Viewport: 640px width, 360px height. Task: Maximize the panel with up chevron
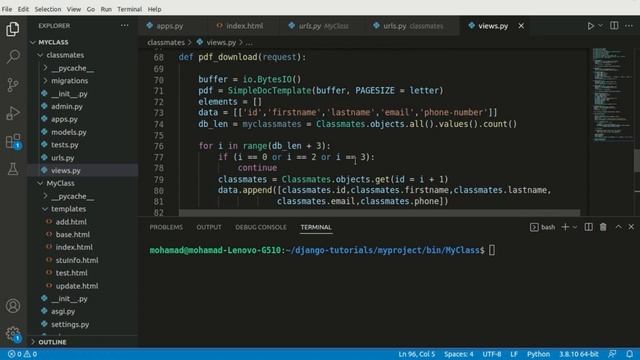618,227
